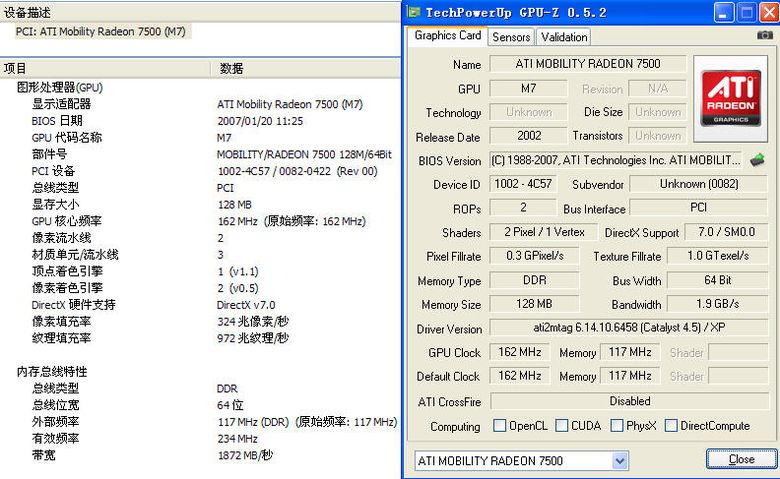Click the value MOBILITY/RADEON 7500 128M/64Bit
This screenshot has width=780, height=479.
point(304,155)
